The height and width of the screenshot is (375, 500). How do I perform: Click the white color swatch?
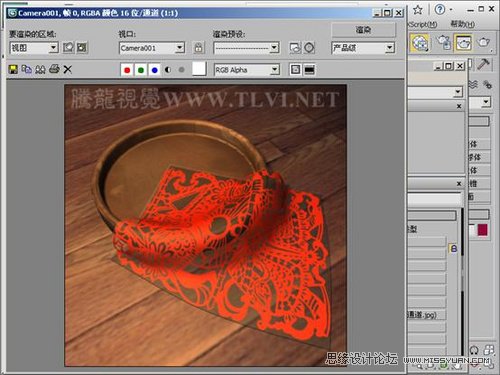(199, 69)
